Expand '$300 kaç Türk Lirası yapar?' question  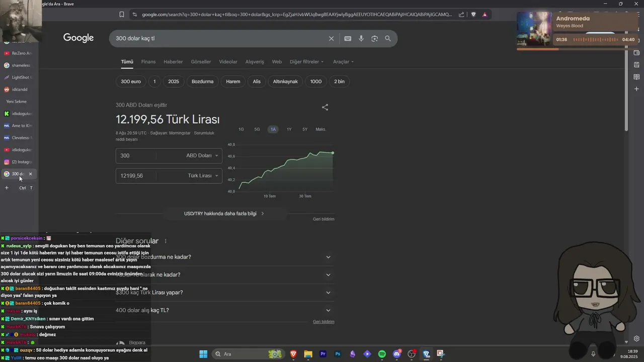point(225,293)
